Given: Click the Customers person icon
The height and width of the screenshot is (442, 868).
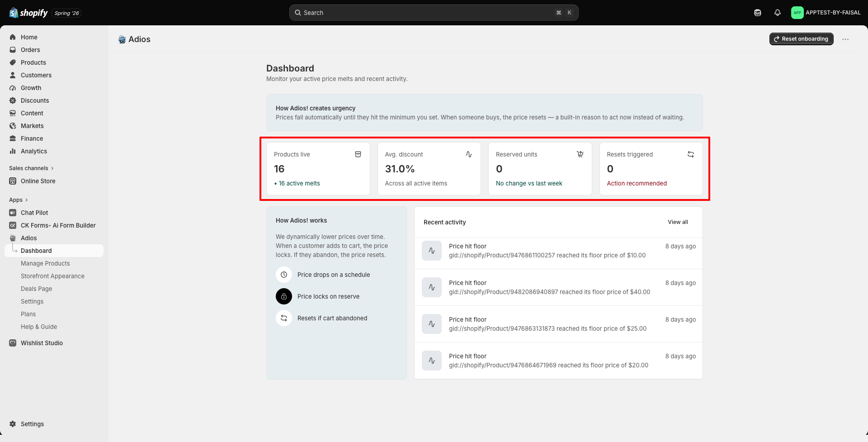Looking at the screenshot, I should (13, 75).
